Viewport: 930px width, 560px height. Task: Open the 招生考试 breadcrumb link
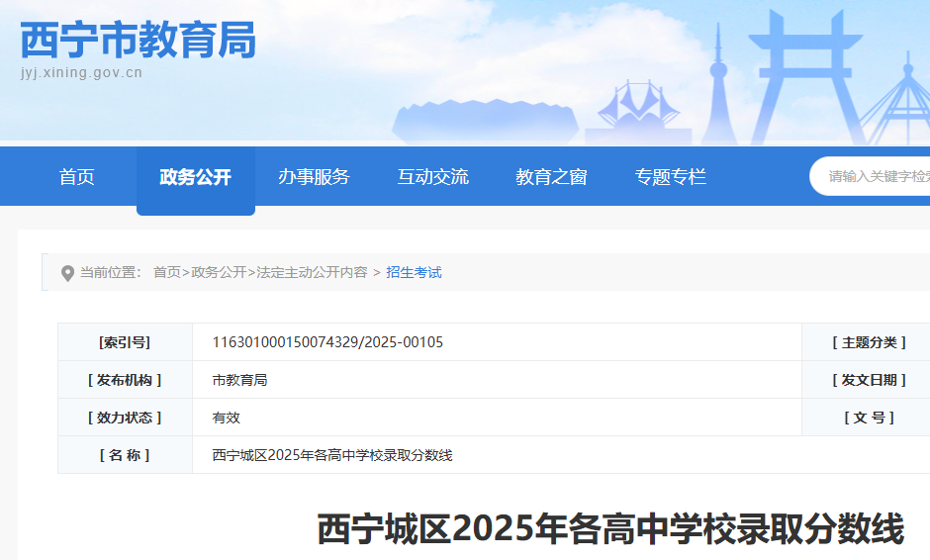[414, 272]
